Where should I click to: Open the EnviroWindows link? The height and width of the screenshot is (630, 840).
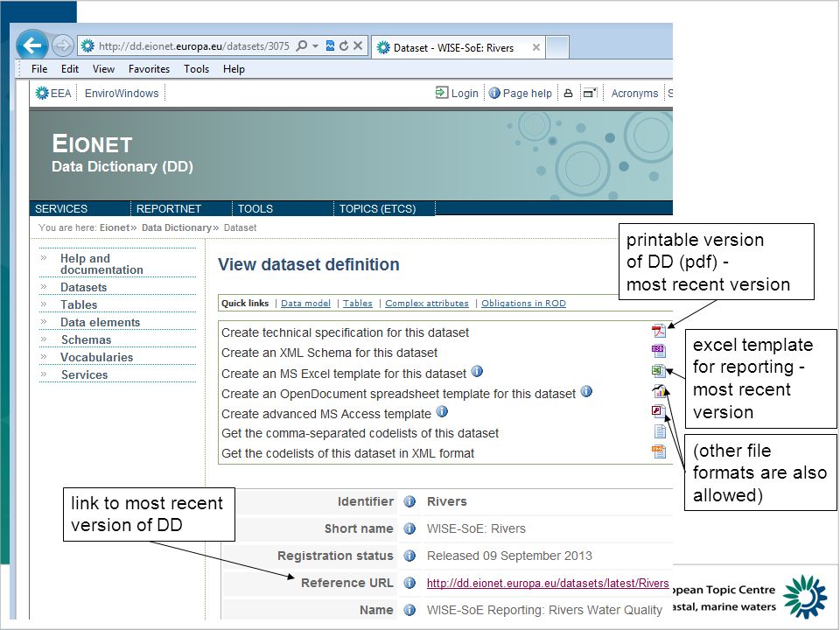[122, 94]
